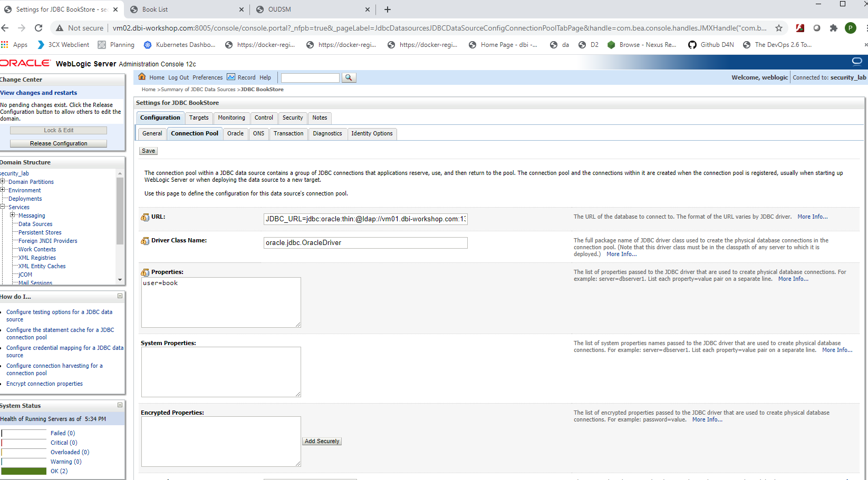Click inside the Encrypted Properties text area

(221, 442)
